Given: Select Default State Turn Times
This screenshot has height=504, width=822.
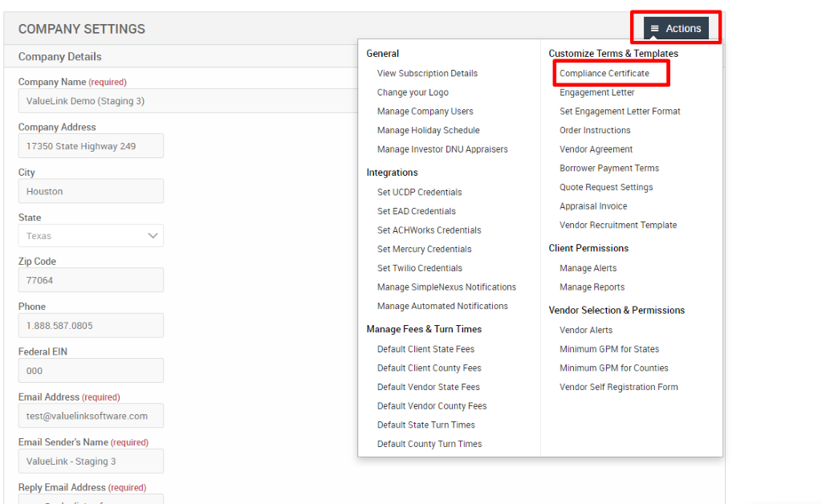Looking at the screenshot, I should (425, 425).
